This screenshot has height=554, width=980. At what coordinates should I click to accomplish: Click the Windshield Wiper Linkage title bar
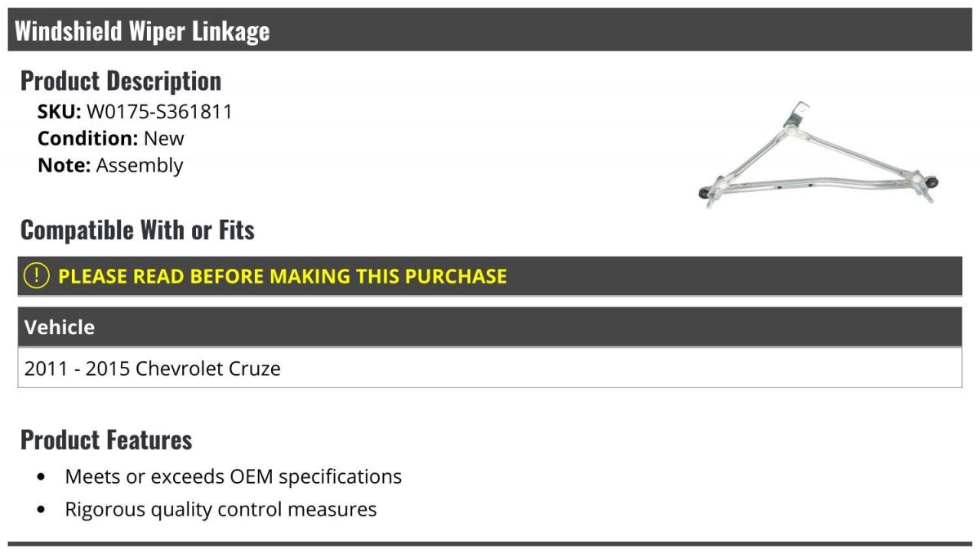tap(489, 30)
